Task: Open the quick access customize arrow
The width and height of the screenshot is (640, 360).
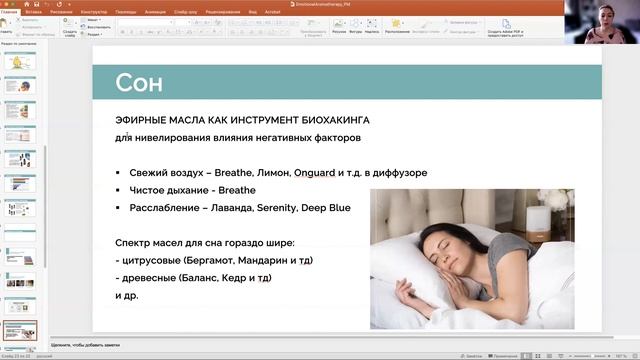Action: pos(69,4)
